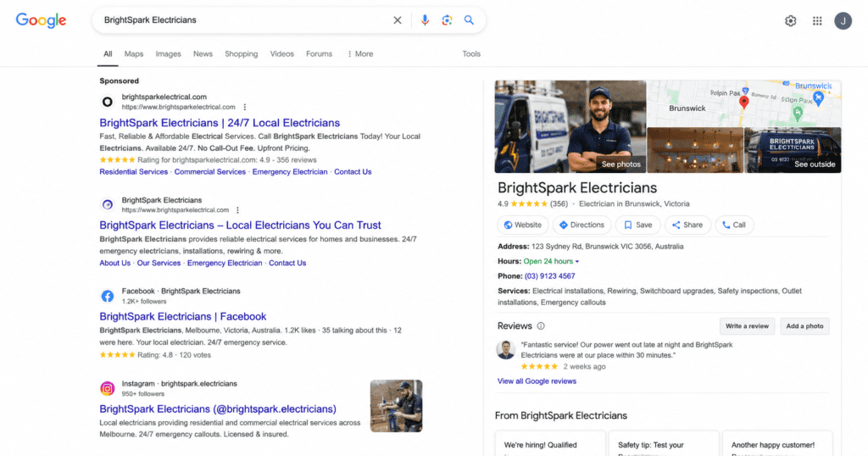868x456 pixels.
Task: Select the All tab
Action: pos(108,53)
